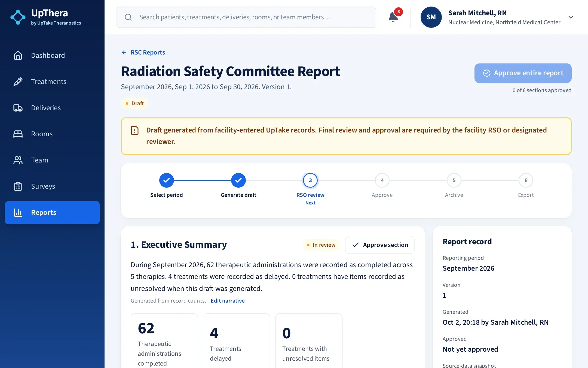Click the Reports bar chart icon
Image resolution: width=588 pixels, height=368 pixels.
(x=18, y=212)
